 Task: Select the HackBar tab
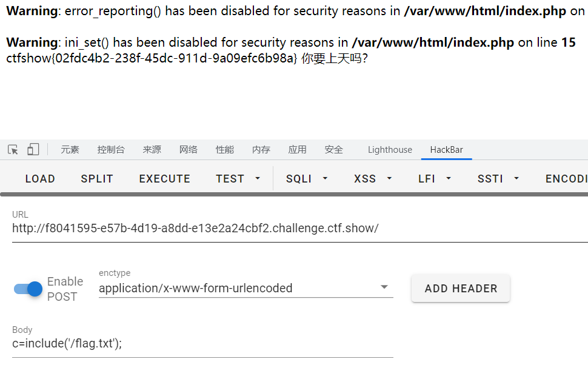click(x=446, y=150)
